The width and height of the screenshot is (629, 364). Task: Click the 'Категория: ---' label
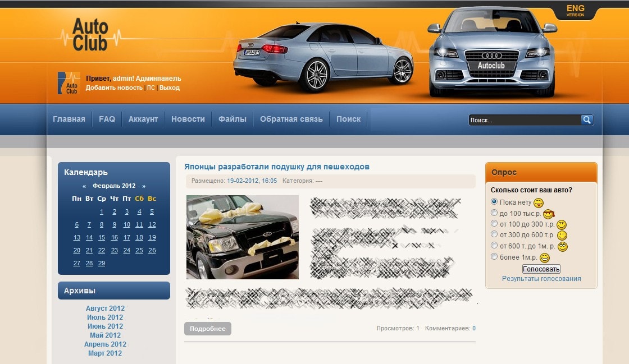303,181
